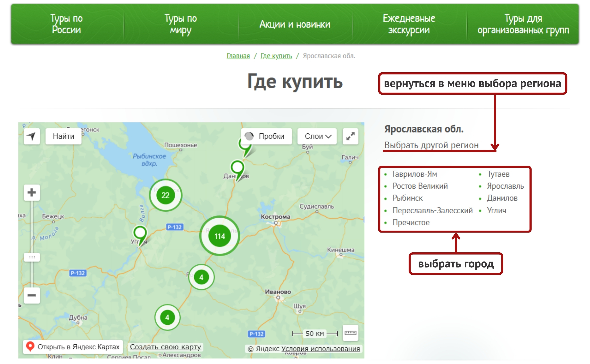Click the map zoom slider handle
590x364 pixels.
click(32, 257)
